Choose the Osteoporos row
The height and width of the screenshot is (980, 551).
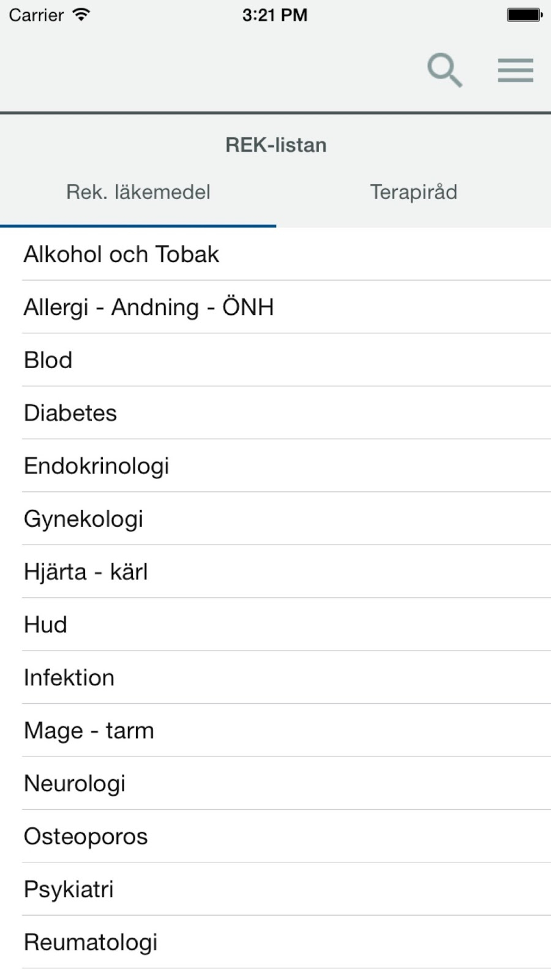pos(275,836)
